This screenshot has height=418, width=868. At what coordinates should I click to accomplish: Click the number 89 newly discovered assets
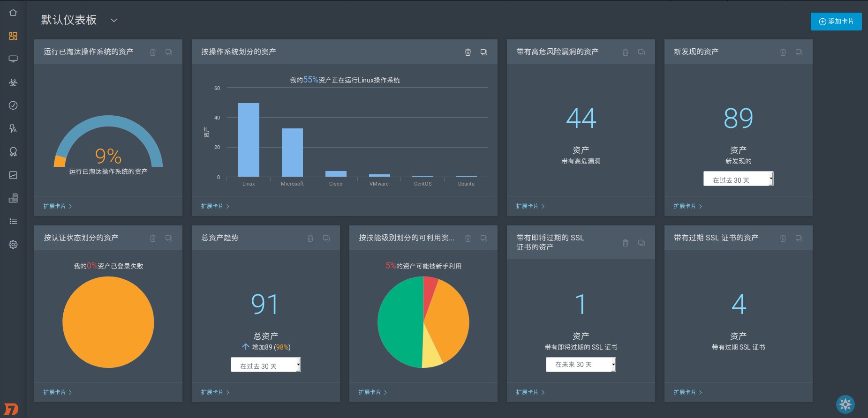coord(739,118)
